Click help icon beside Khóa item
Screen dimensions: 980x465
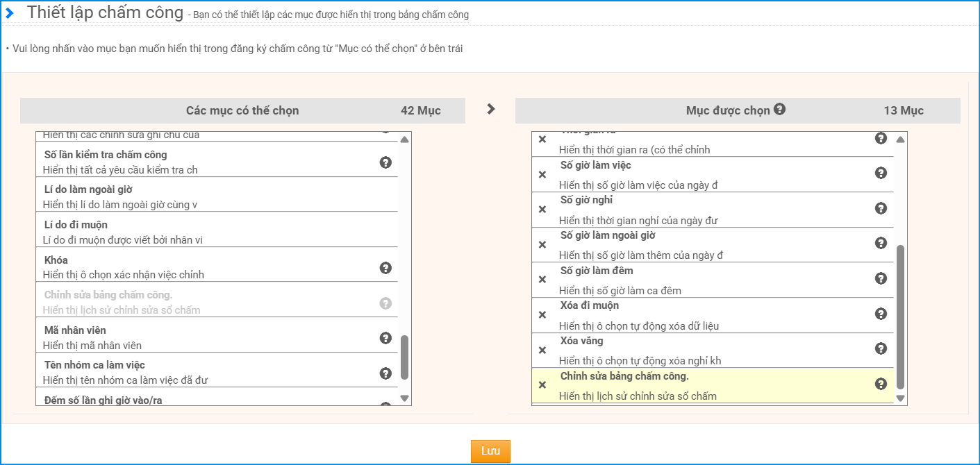click(385, 268)
